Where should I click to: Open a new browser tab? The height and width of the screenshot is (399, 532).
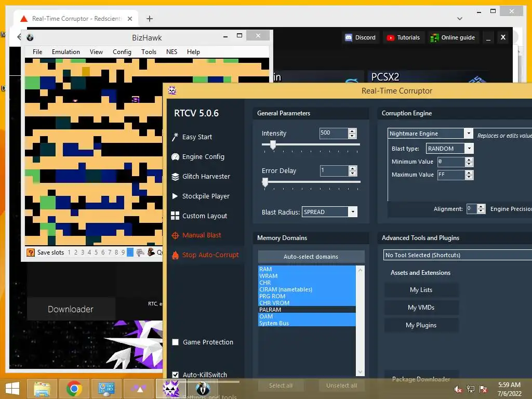click(150, 19)
